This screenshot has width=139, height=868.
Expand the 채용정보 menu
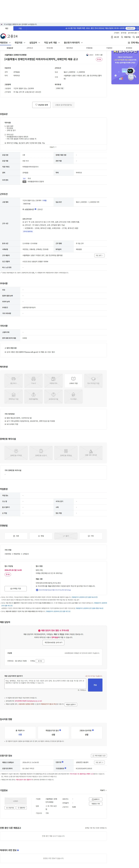[x=5, y=43]
